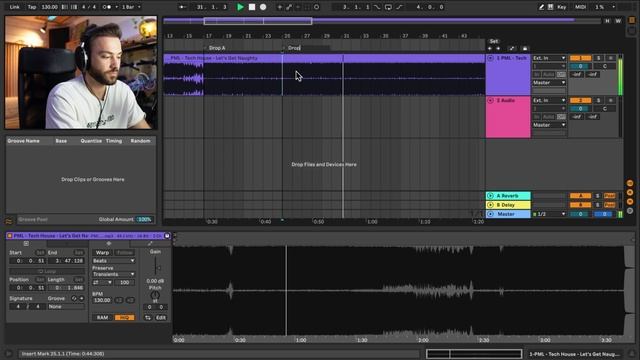Open the clip Notes tab box icon
Screen dimensions: 640x360
pyautogui.click(x=26, y=244)
